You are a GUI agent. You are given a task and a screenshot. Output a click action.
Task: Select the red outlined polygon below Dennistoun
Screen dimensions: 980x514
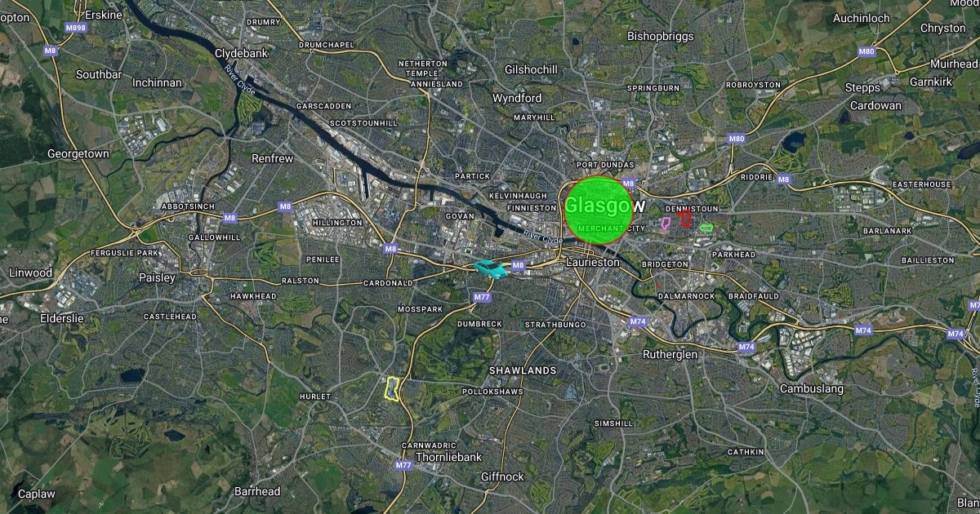[x=685, y=218]
